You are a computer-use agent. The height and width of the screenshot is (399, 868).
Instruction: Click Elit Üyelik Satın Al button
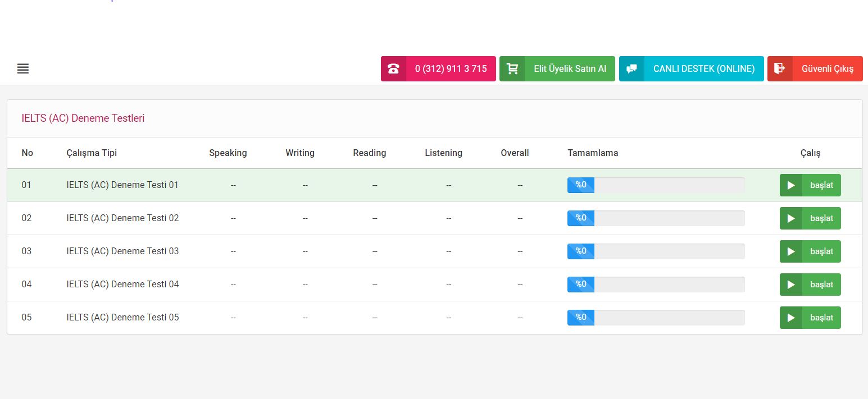pos(557,69)
